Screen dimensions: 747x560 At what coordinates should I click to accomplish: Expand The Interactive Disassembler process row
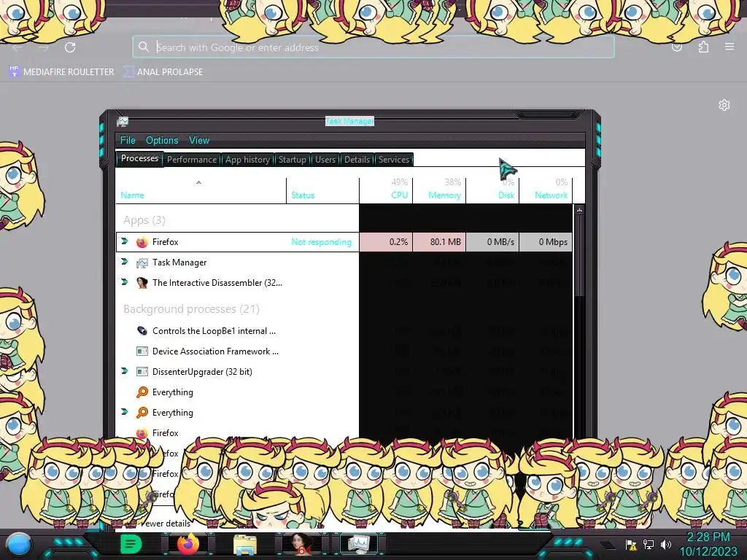(125, 282)
